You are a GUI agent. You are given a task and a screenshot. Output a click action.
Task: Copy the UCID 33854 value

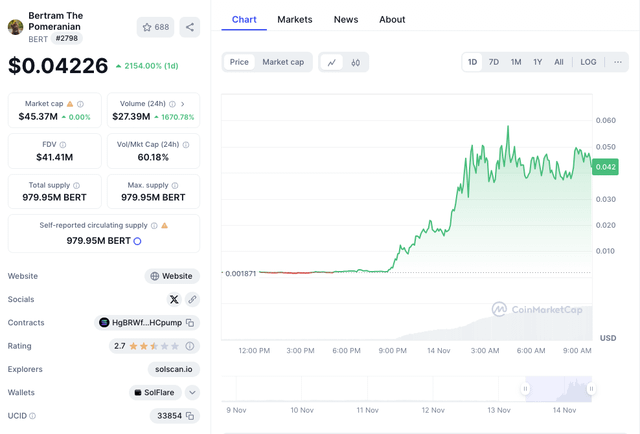[x=190, y=416]
